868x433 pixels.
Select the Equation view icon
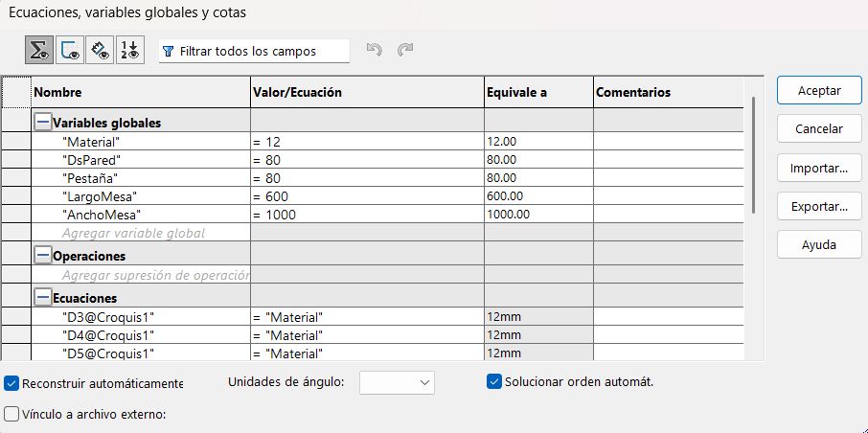[38, 51]
